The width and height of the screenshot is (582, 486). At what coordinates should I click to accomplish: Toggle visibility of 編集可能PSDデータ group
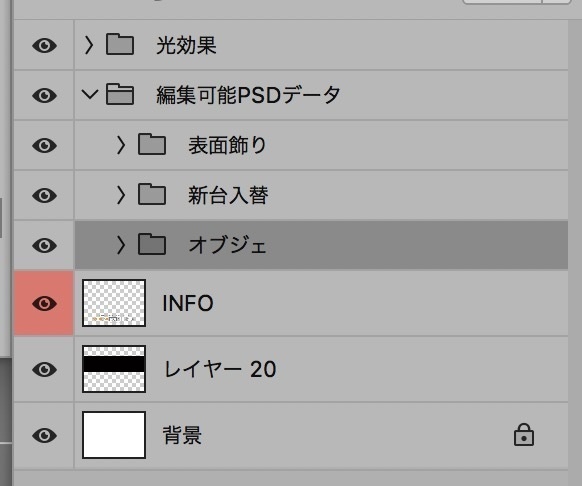(x=44, y=95)
